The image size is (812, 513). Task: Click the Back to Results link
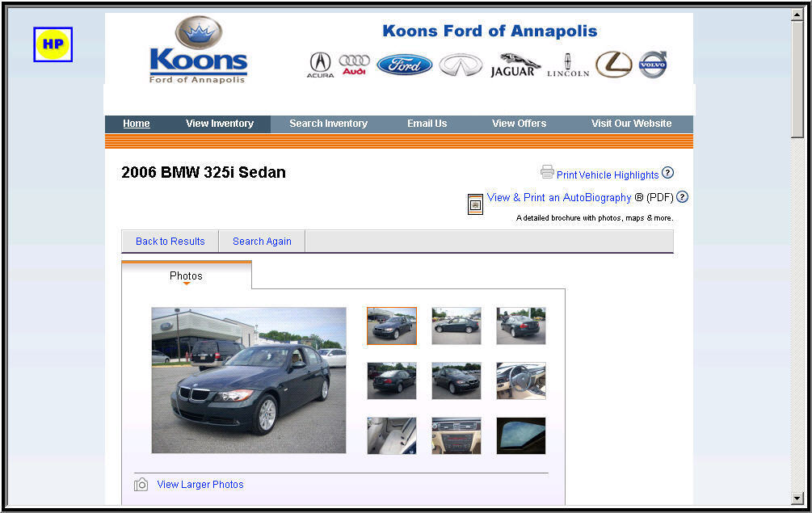pos(170,242)
